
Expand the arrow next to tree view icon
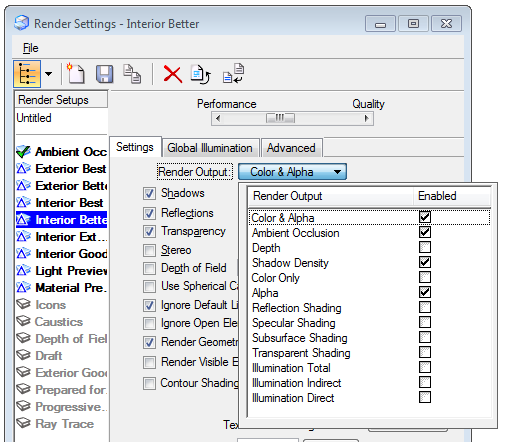coord(49,74)
